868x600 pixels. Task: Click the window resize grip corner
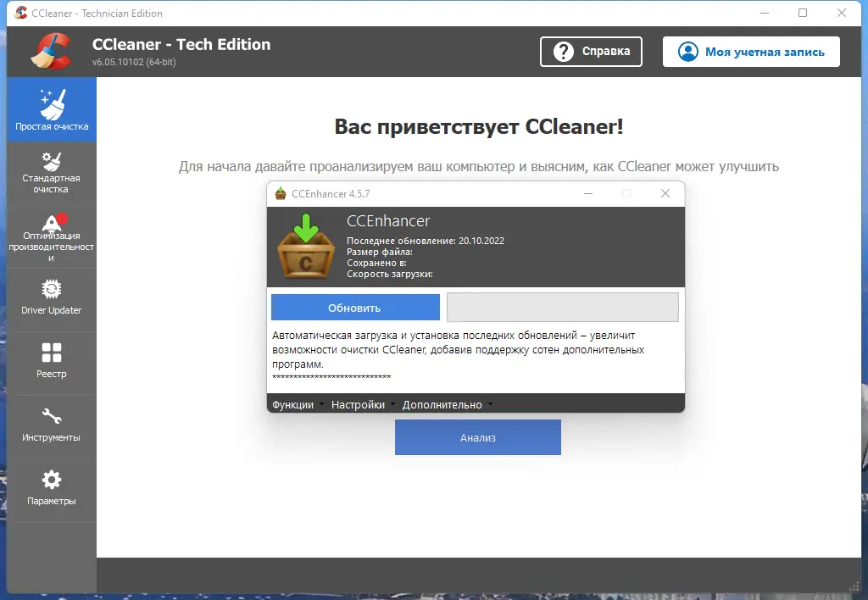[x=854, y=586]
